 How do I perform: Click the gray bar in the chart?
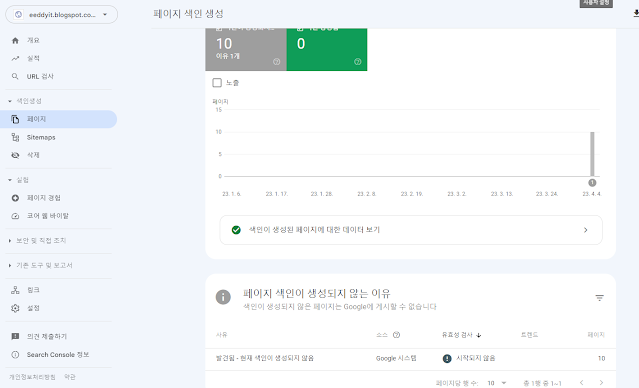point(592,154)
